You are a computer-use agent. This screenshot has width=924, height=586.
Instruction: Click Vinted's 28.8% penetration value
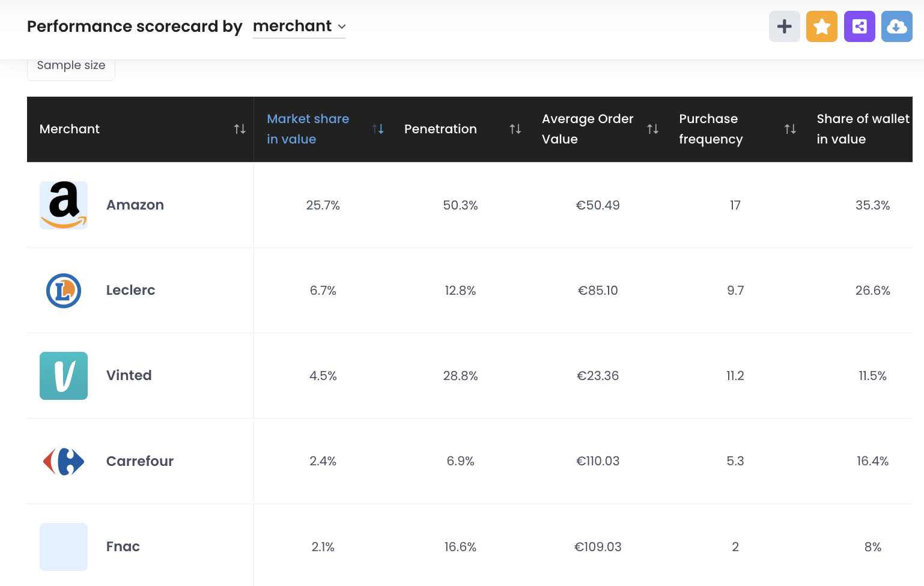click(x=461, y=376)
